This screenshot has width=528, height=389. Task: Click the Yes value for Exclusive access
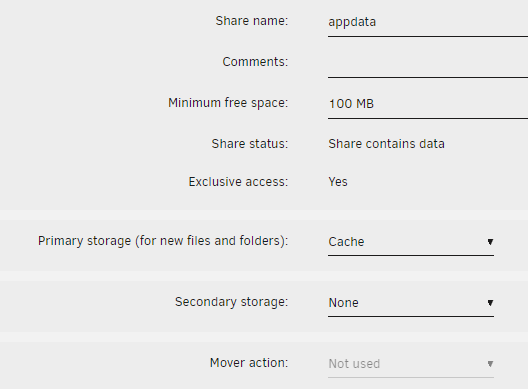pyautogui.click(x=338, y=182)
